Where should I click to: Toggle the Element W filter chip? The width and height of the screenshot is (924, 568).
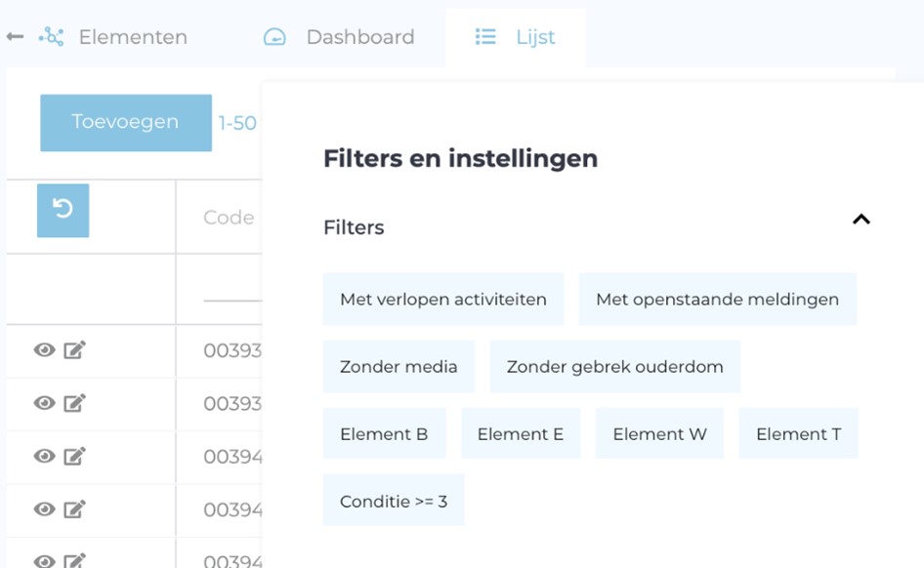click(659, 433)
